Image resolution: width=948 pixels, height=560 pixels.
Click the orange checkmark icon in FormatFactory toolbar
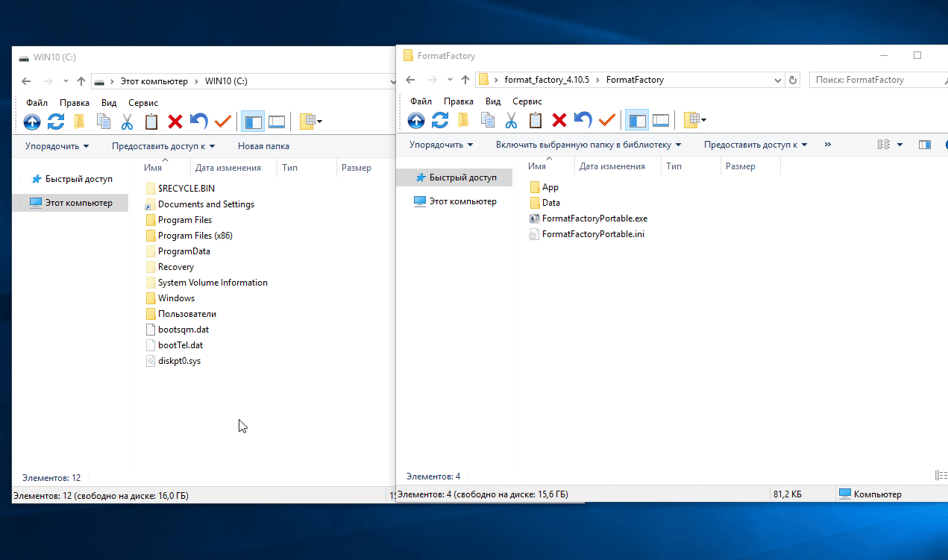coord(606,120)
